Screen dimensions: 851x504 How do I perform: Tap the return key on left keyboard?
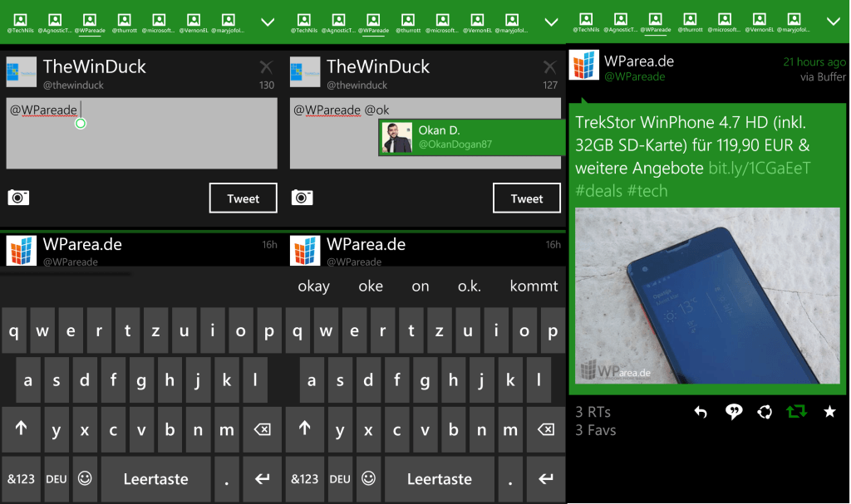263,478
